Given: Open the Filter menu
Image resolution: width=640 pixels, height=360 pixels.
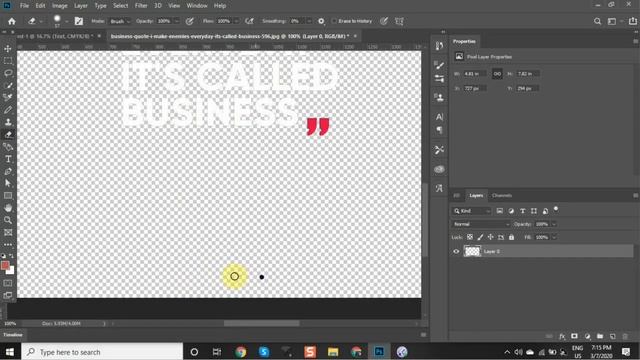Looking at the screenshot, I should point(141,6).
